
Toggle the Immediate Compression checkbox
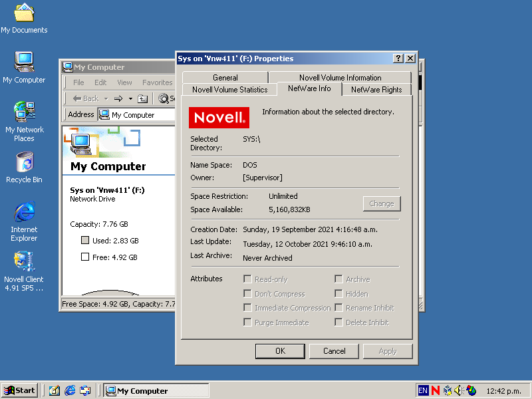[x=247, y=308]
